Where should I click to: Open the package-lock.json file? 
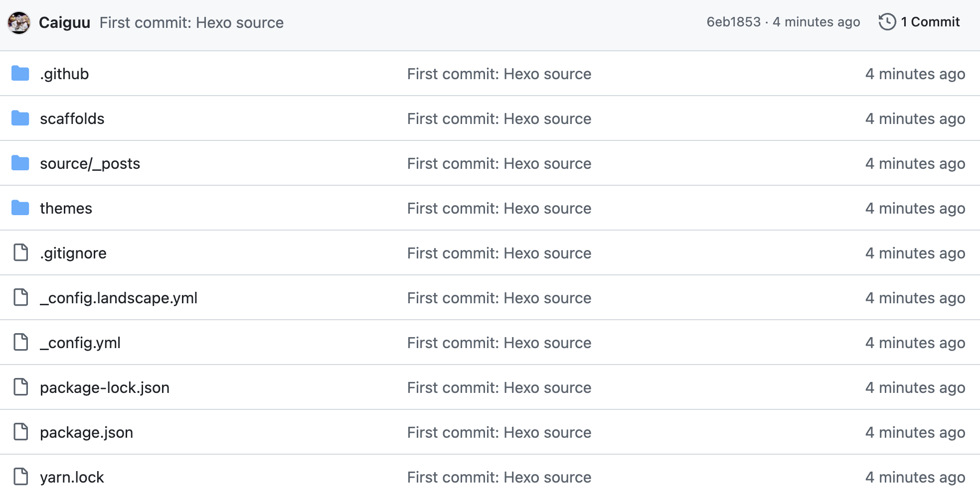105,387
